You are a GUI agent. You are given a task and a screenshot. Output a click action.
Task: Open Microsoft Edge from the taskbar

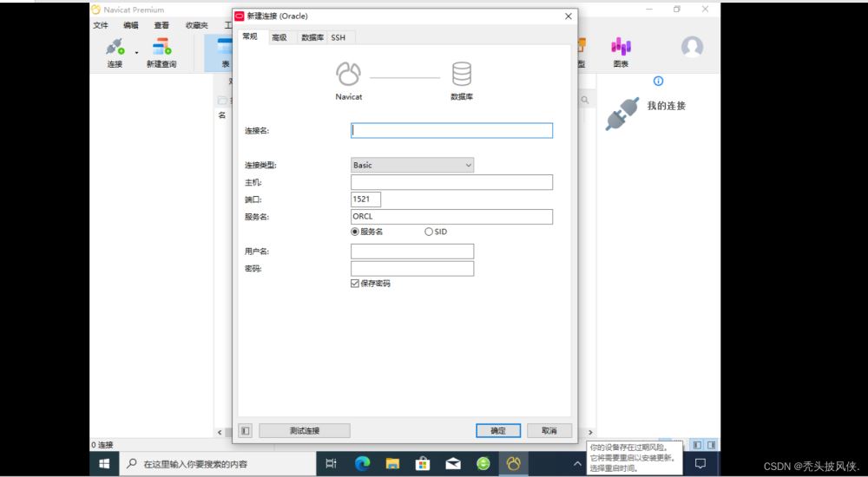(363, 464)
